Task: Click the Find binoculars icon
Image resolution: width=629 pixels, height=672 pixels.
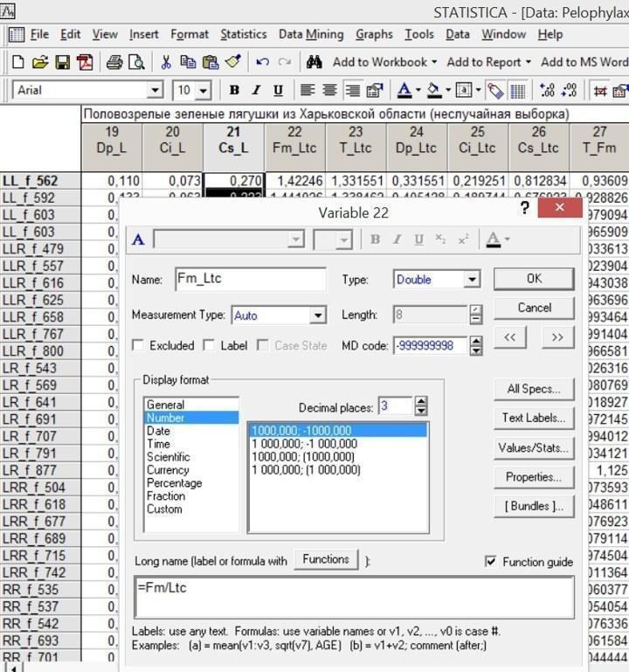Action: click(314, 63)
